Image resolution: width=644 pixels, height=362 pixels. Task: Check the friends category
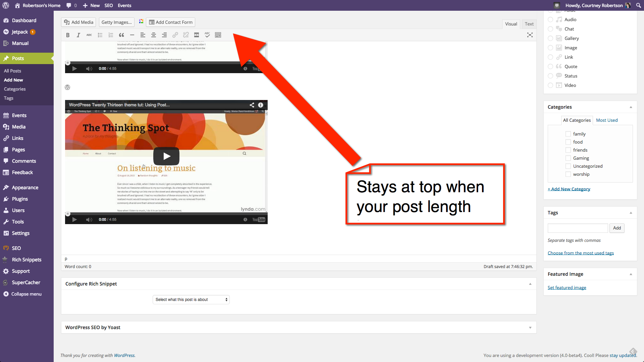click(x=568, y=150)
